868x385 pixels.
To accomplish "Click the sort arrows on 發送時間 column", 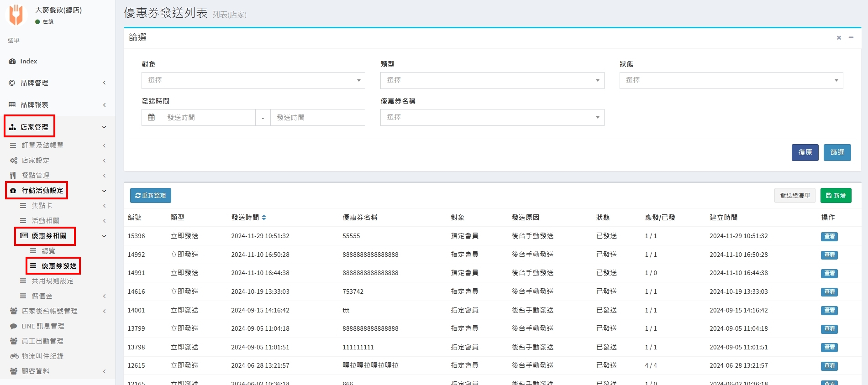I will (264, 218).
